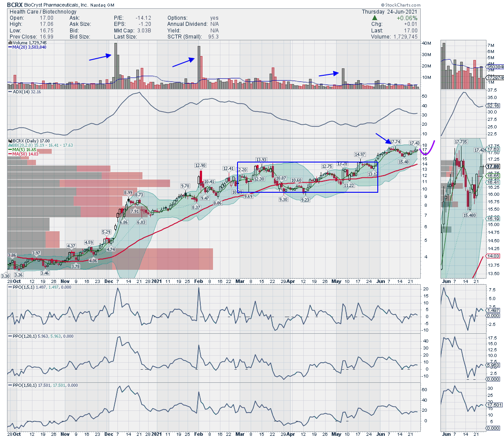Click the 13.28 price label
Viewport: 504px width, 438px height.
[x=342, y=164]
